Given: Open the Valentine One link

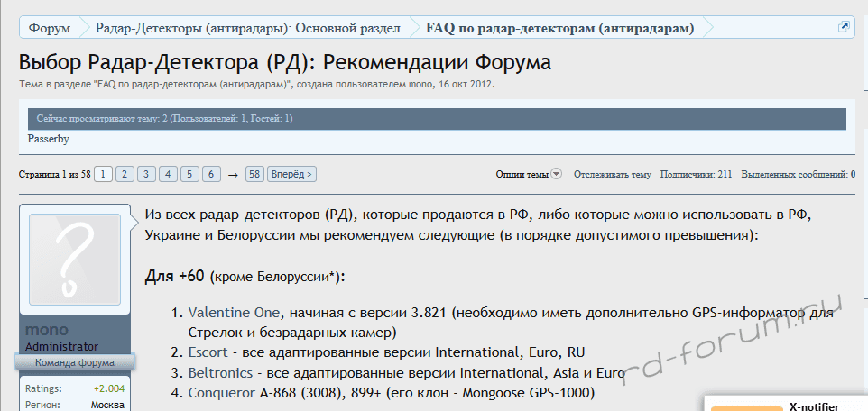Looking at the screenshot, I should coord(234,313).
